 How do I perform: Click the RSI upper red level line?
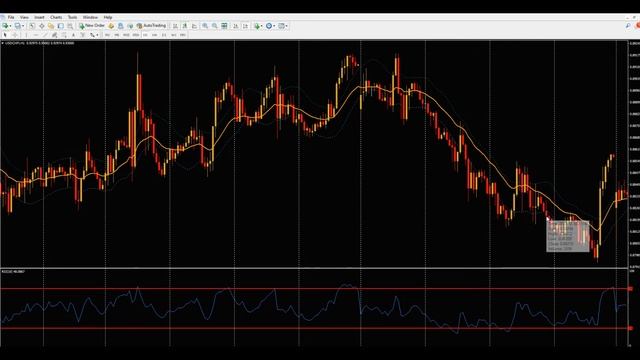(313, 289)
